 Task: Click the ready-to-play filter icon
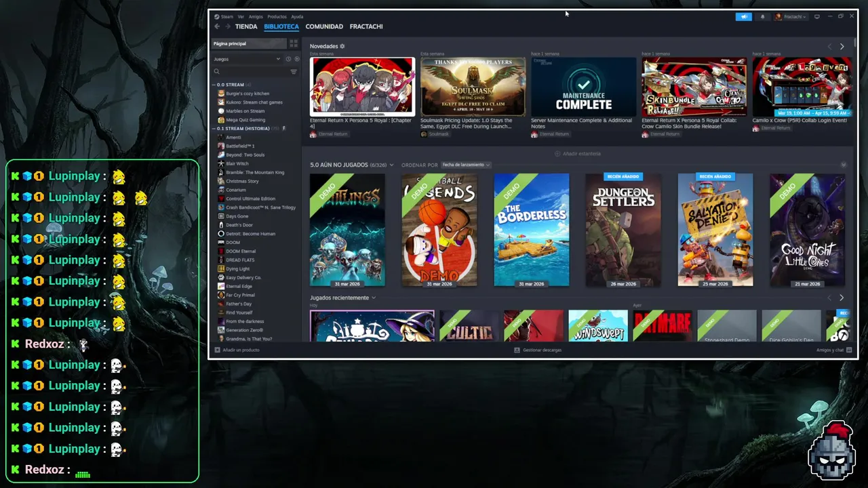297,59
